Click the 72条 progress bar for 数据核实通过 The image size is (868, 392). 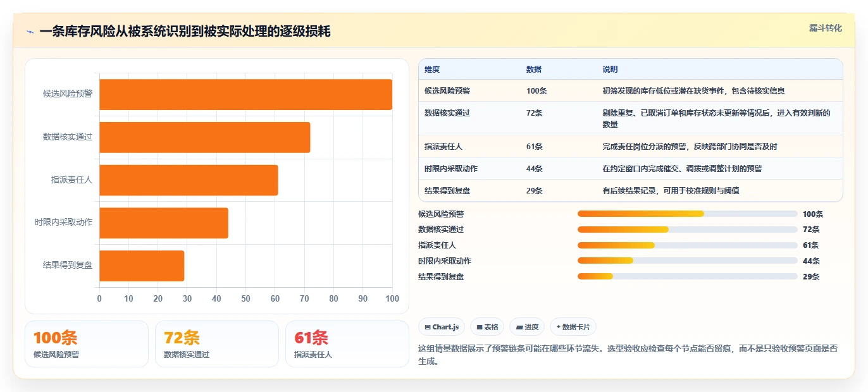click(x=688, y=230)
